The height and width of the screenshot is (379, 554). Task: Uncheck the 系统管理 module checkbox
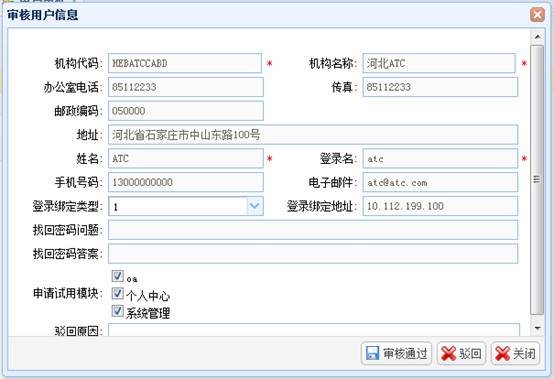coord(117,311)
